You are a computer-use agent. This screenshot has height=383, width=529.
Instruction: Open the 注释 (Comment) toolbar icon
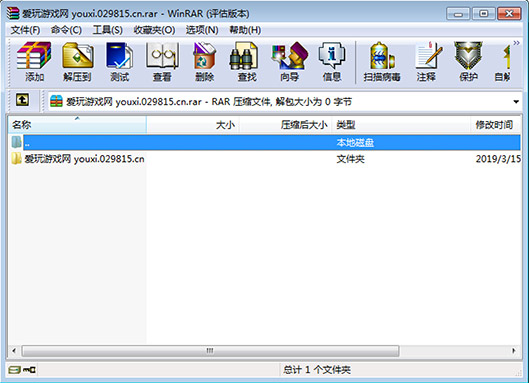(426, 61)
